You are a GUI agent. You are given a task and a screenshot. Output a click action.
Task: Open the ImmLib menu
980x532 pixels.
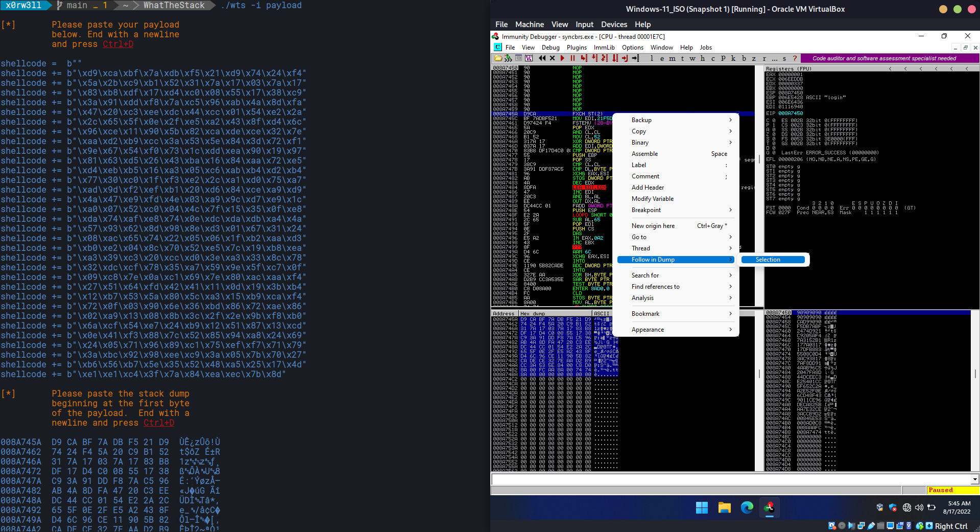(x=604, y=48)
